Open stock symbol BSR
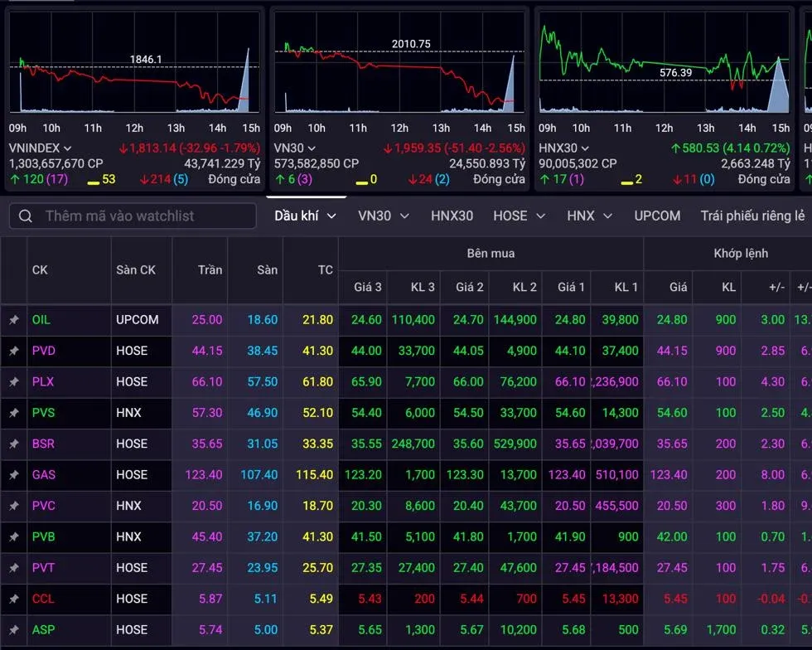Viewport: 812px width, 650px height. [43, 444]
